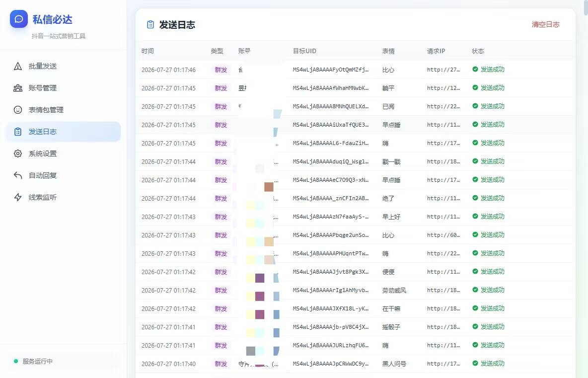
Task: Click UID MS4wLjABAAAA8MNhQUELXd…
Action: click(x=331, y=106)
